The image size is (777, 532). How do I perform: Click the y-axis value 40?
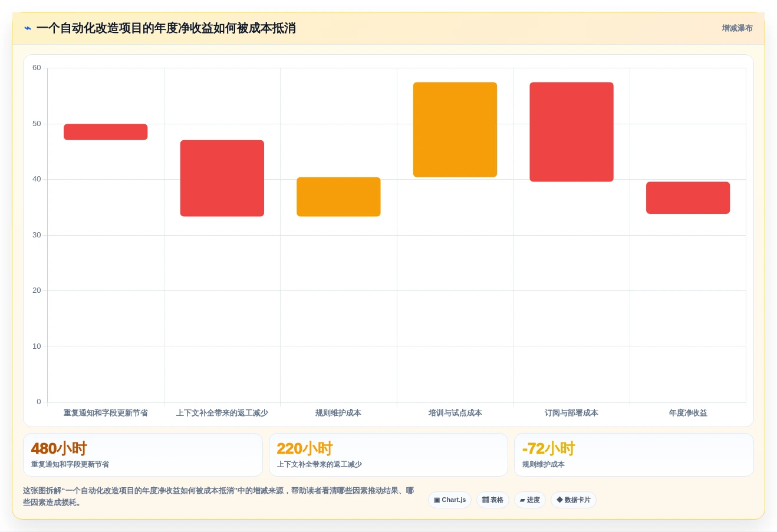click(37, 179)
